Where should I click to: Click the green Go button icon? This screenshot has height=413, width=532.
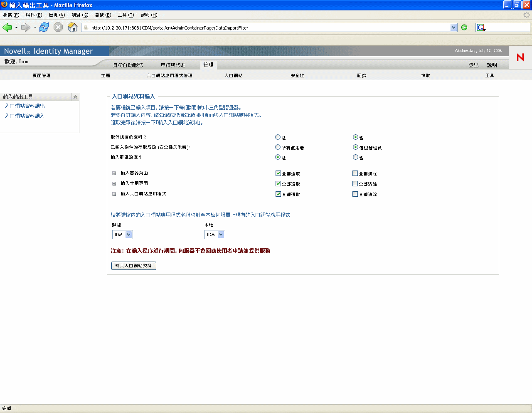pyautogui.click(x=464, y=27)
